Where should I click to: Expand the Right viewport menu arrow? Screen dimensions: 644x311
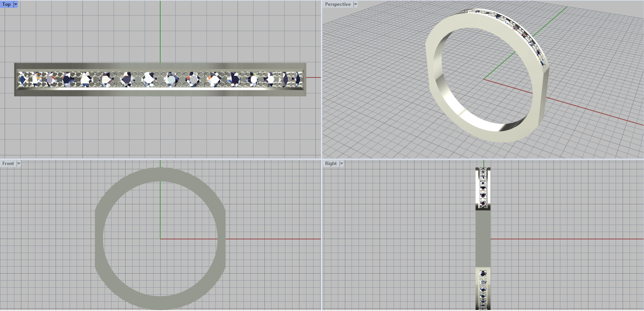click(x=341, y=164)
